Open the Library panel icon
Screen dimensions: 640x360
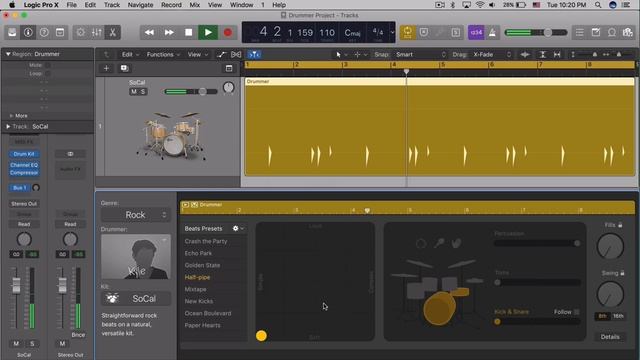(12, 32)
